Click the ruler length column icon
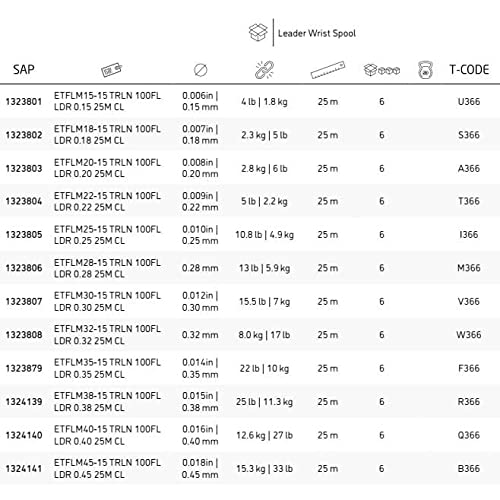 tap(328, 70)
